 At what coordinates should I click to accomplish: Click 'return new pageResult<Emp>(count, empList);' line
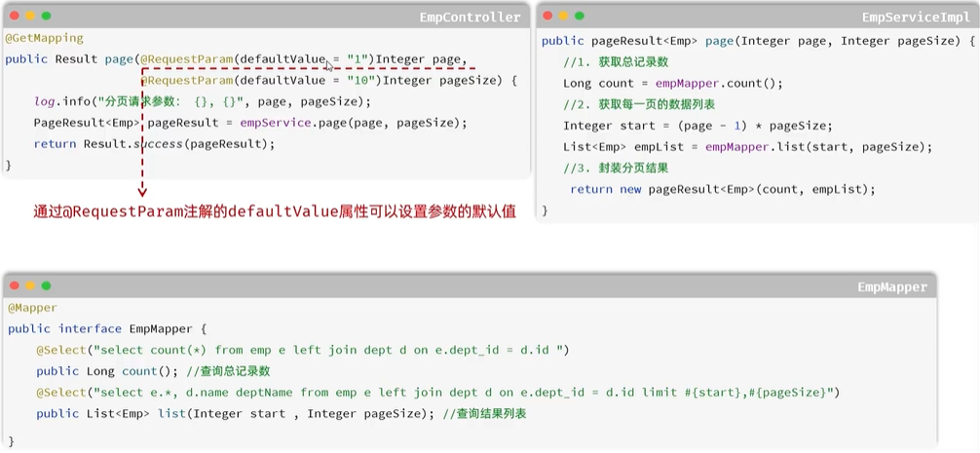click(723, 190)
